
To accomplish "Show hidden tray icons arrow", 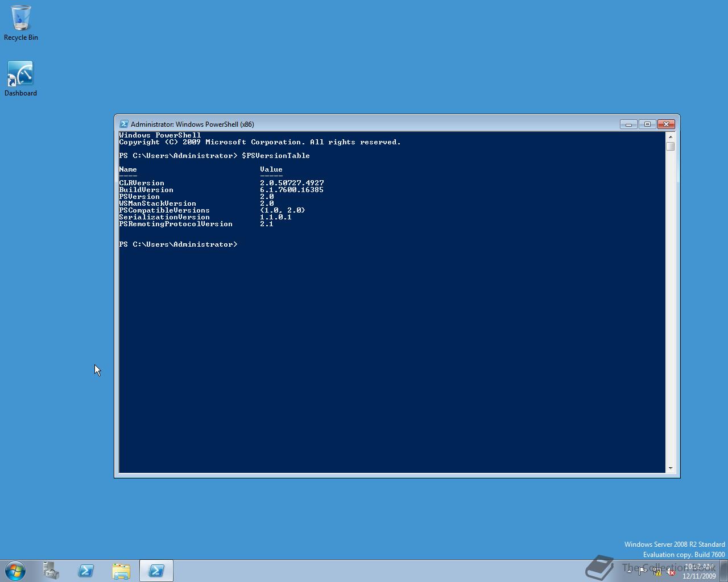I will (x=628, y=571).
